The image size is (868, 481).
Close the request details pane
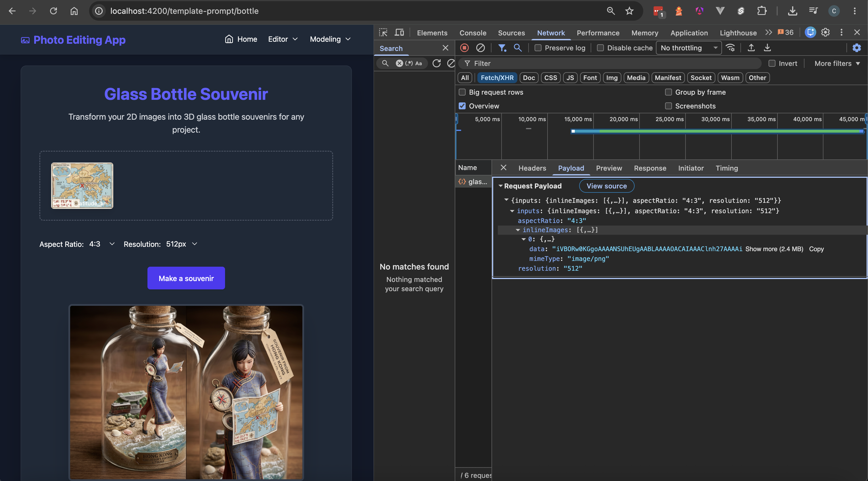click(x=504, y=168)
